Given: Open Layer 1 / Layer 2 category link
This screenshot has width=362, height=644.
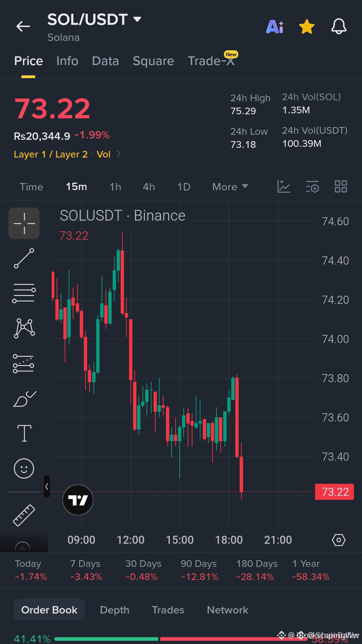Looking at the screenshot, I should pos(51,154).
